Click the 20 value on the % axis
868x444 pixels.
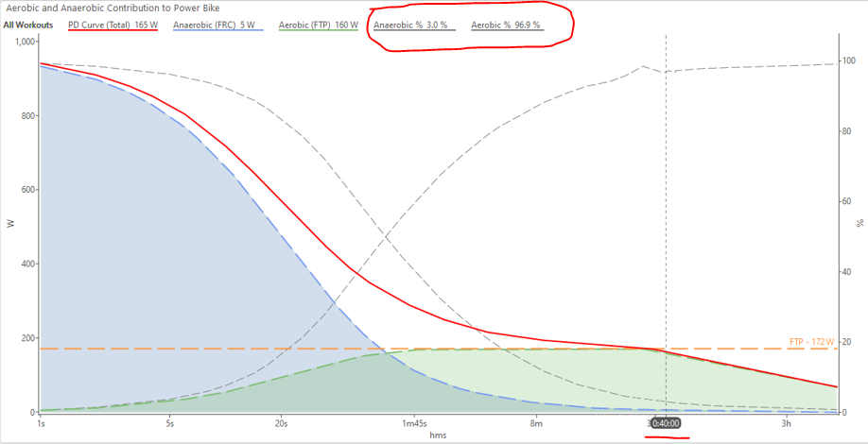846,342
